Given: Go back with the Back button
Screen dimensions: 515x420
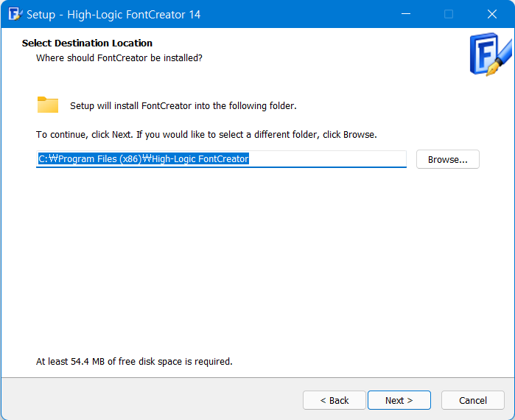Looking at the screenshot, I should click(x=334, y=400).
